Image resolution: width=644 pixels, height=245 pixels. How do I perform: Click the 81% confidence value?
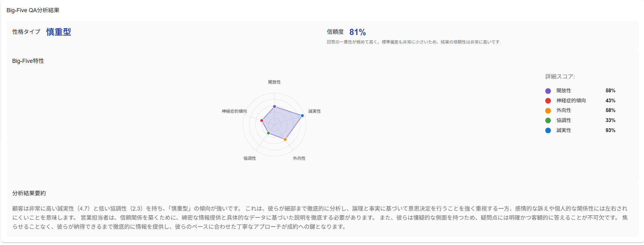357,32
